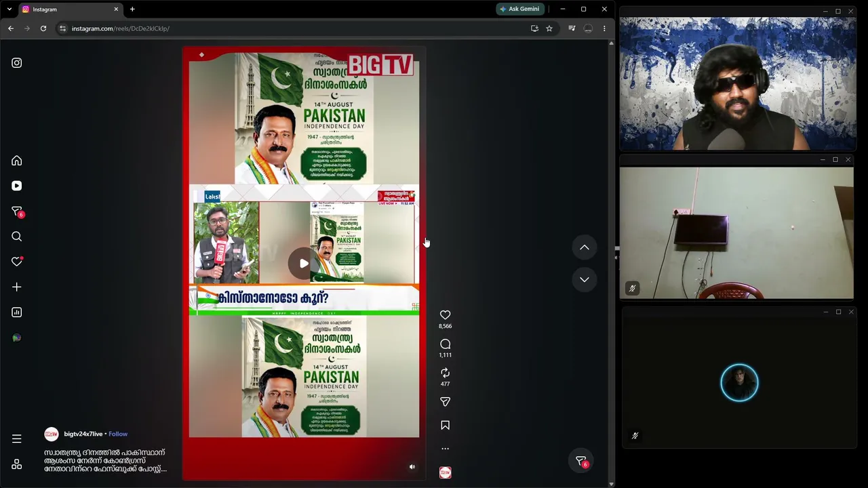Click the Ask Gemini button

point(519,9)
